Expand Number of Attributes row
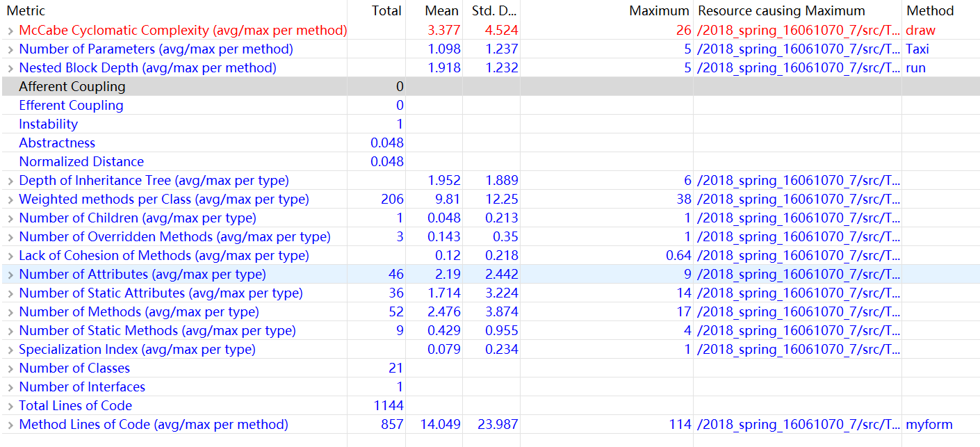The width and height of the screenshot is (980, 447). [10, 275]
